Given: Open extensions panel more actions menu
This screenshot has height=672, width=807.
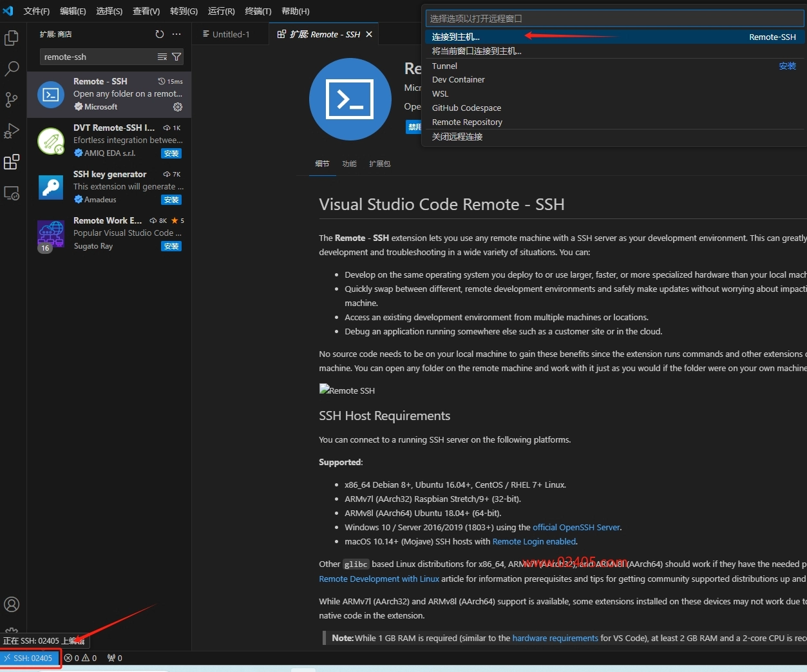Looking at the screenshot, I should (176, 34).
